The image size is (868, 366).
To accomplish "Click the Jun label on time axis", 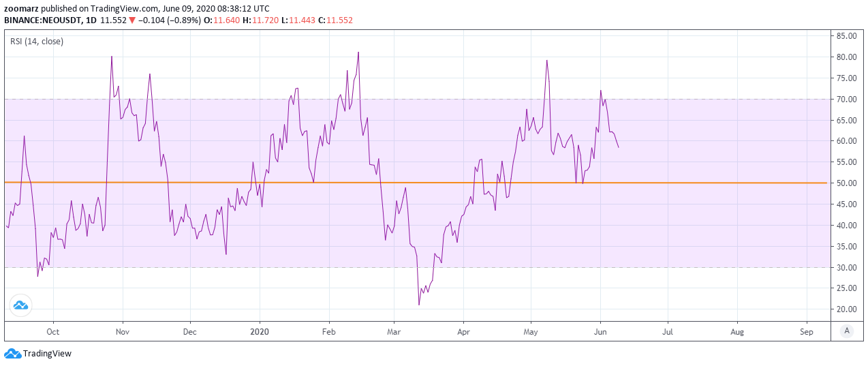I will 600,332.
